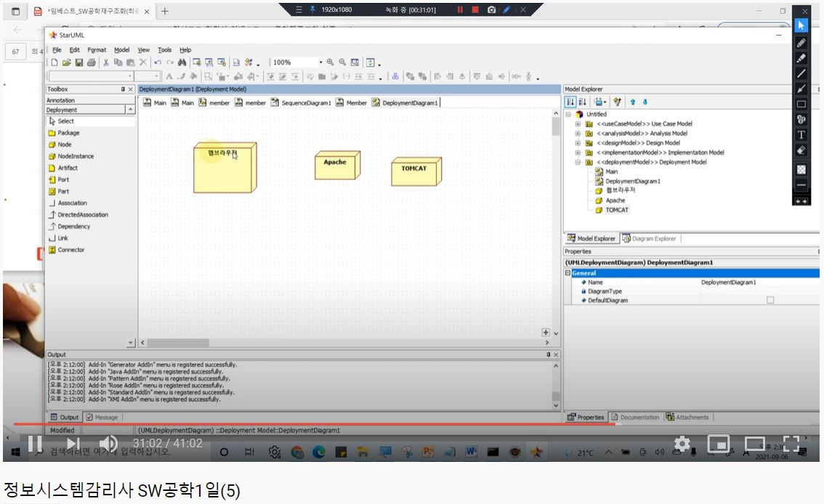This screenshot has width=824, height=504.
Task: Select TOMCAT in the Model Explorer tree
Action: pos(616,210)
